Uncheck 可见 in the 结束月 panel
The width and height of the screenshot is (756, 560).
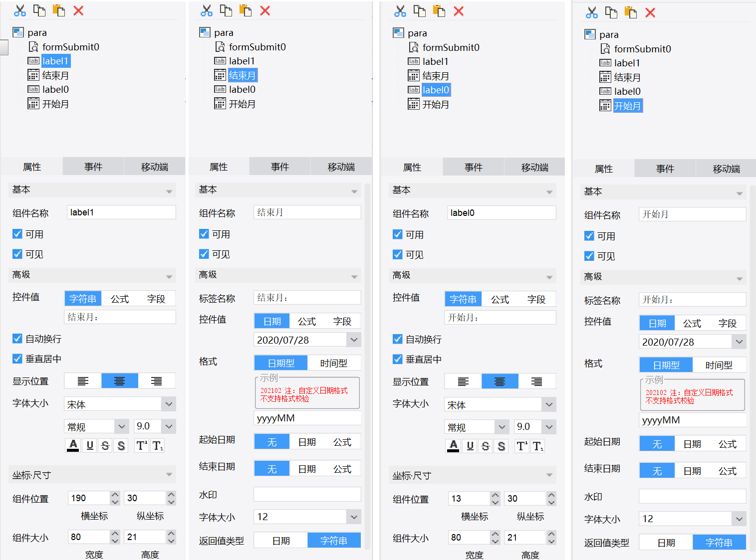(204, 254)
